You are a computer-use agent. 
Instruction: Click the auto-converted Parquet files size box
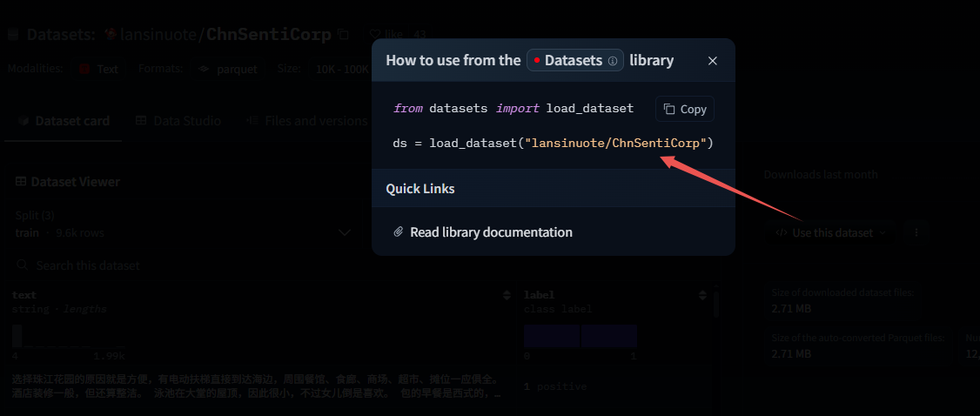857,346
